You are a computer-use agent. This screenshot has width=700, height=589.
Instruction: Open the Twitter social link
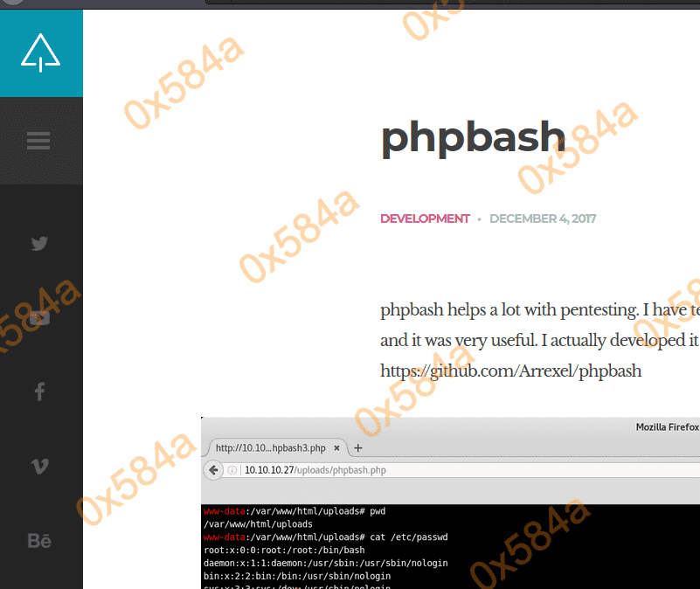click(x=39, y=244)
